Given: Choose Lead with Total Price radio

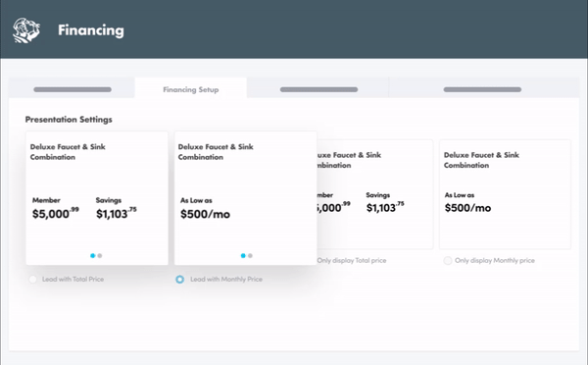Looking at the screenshot, I should pyautogui.click(x=33, y=279).
